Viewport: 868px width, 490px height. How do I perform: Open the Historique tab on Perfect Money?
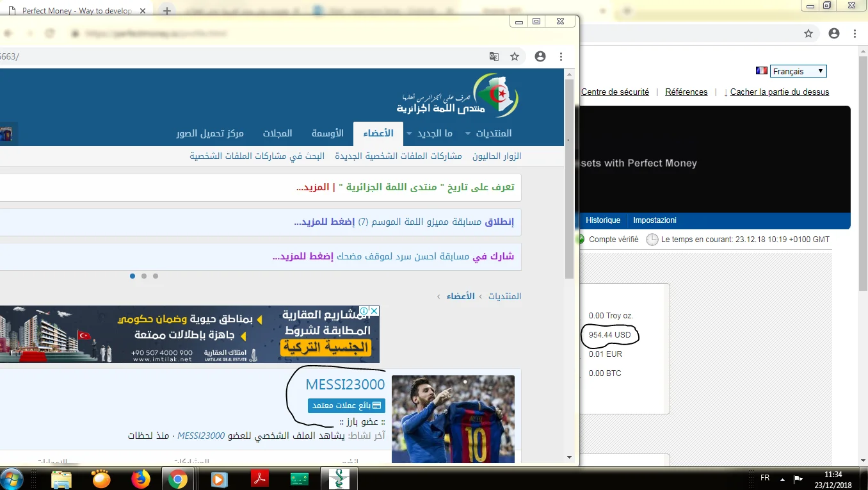(603, 220)
